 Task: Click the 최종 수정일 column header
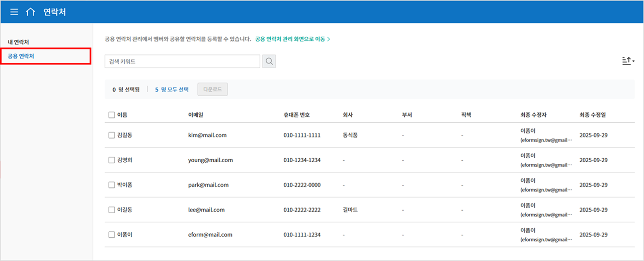point(593,115)
